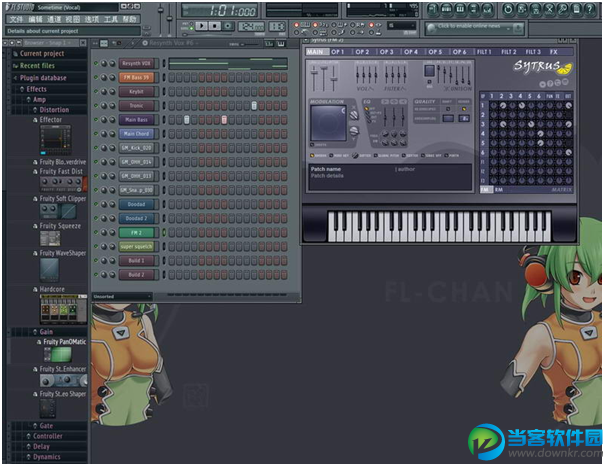Toggle mute LED for Resynth VOX channel

pyautogui.click(x=96, y=63)
